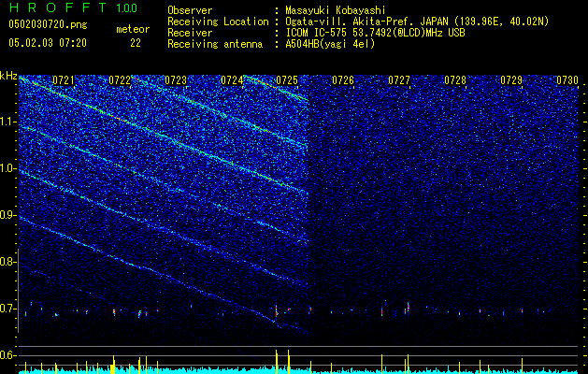
Task: Click the 0730 time marker
Action: 567,80
